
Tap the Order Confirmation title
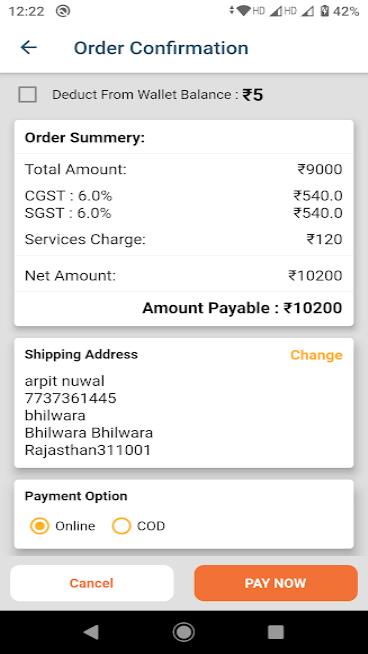coord(161,48)
